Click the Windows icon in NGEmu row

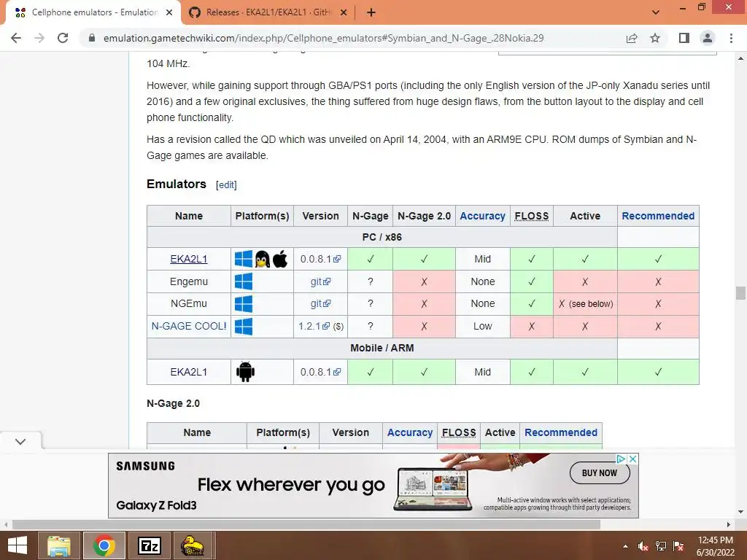click(x=244, y=304)
